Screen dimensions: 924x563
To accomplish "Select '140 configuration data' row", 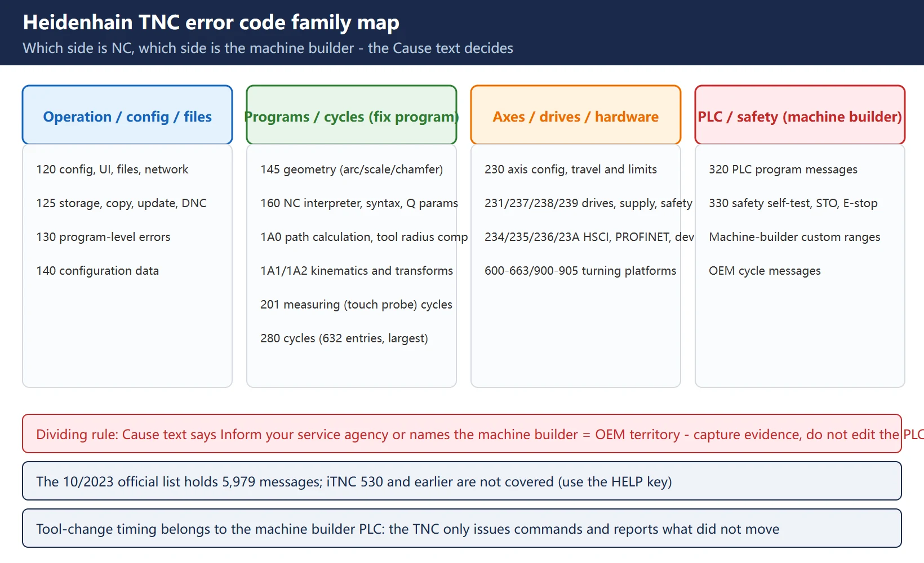I will point(97,271).
